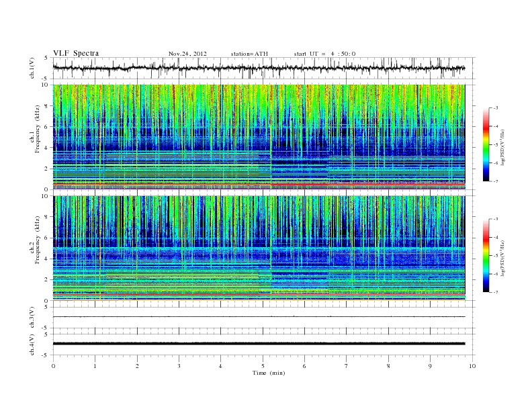Click the ch.1 spectrogram panel
Image resolution: width=532 pixels, height=411 pixels.
point(259,136)
